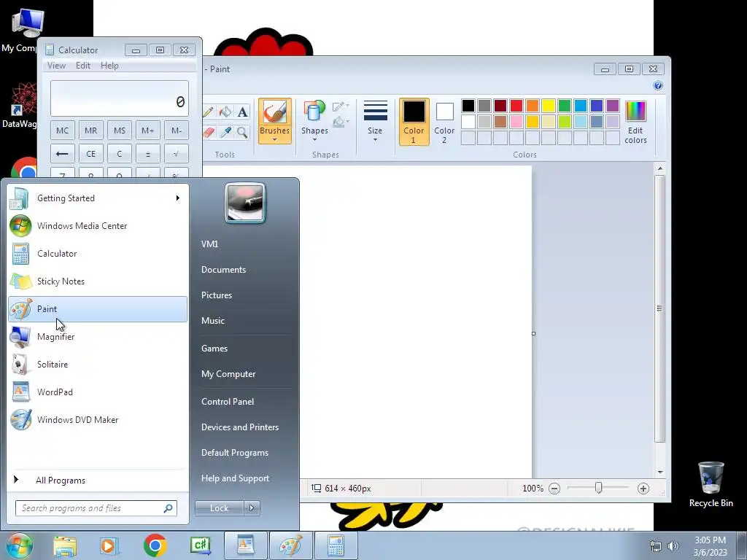Open the Size dropdown

(x=375, y=121)
